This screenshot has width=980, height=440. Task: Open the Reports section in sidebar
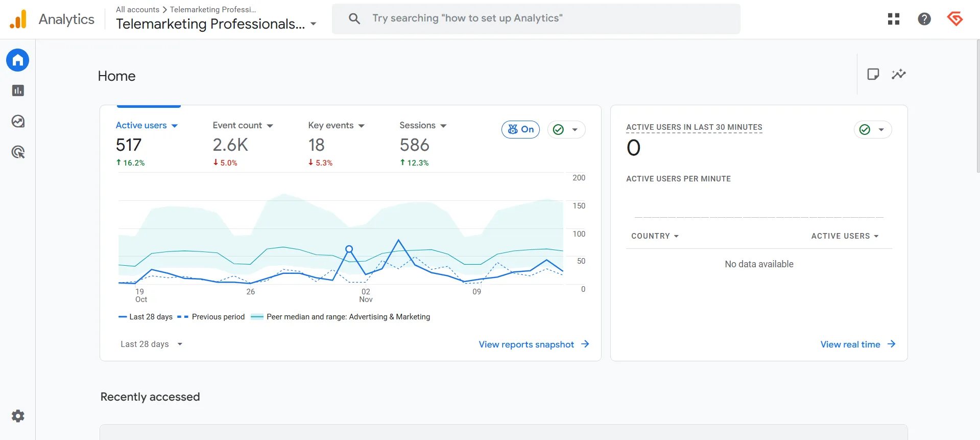pos(18,90)
